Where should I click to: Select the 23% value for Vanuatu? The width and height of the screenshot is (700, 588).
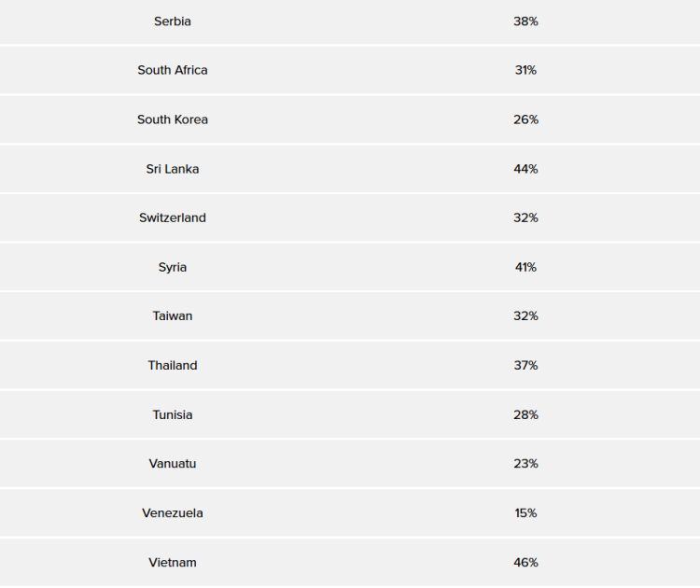[525, 464]
